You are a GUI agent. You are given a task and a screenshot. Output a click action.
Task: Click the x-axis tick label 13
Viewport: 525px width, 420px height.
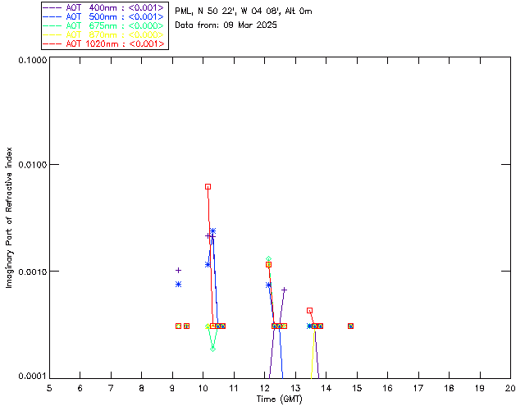pyautogui.click(x=295, y=388)
